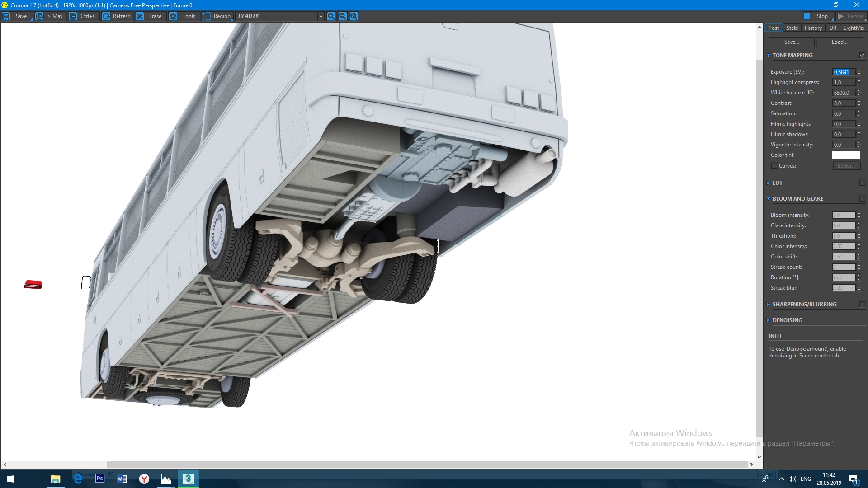Image resolution: width=868 pixels, height=488 pixels.
Task: Enable the Bloom and Glare checkbox
Action: click(862, 199)
